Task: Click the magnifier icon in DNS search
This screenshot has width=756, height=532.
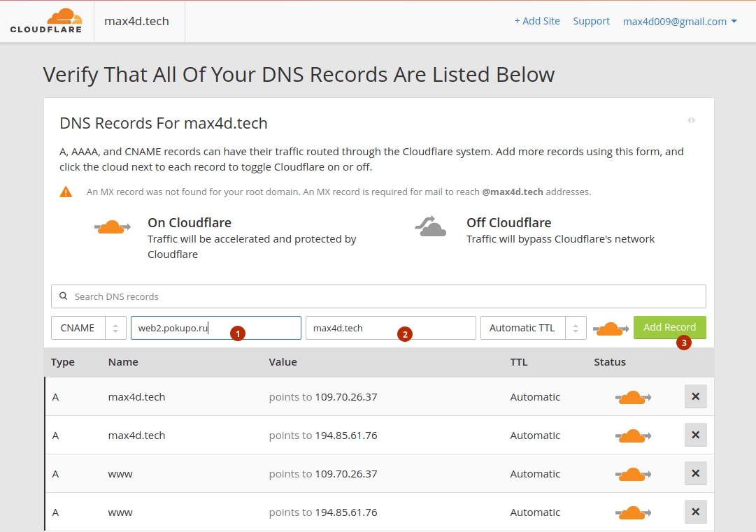Action: 63,296
